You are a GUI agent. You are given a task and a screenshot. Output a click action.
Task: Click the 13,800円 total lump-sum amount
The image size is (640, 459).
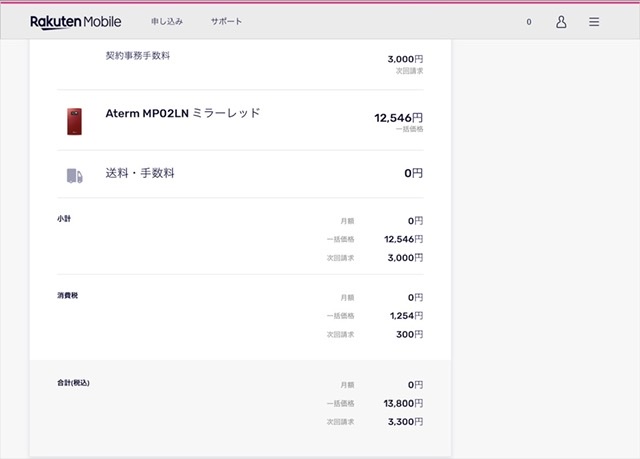(403, 404)
